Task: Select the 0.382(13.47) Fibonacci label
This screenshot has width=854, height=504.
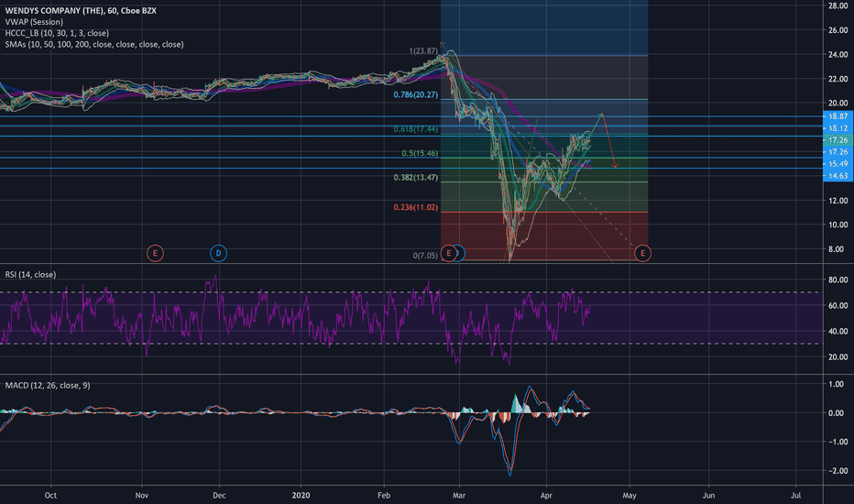Action: tap(416, 178)
